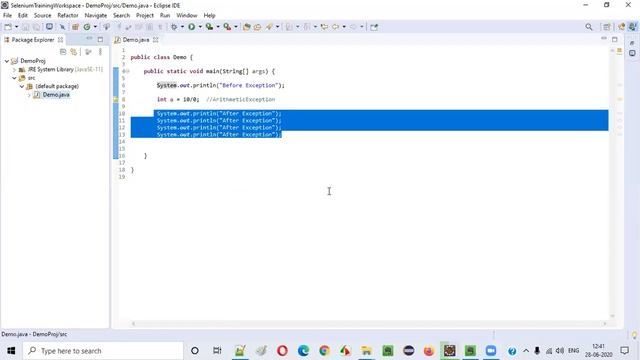Click inside the Windows search box

click(x=103, y=351)
